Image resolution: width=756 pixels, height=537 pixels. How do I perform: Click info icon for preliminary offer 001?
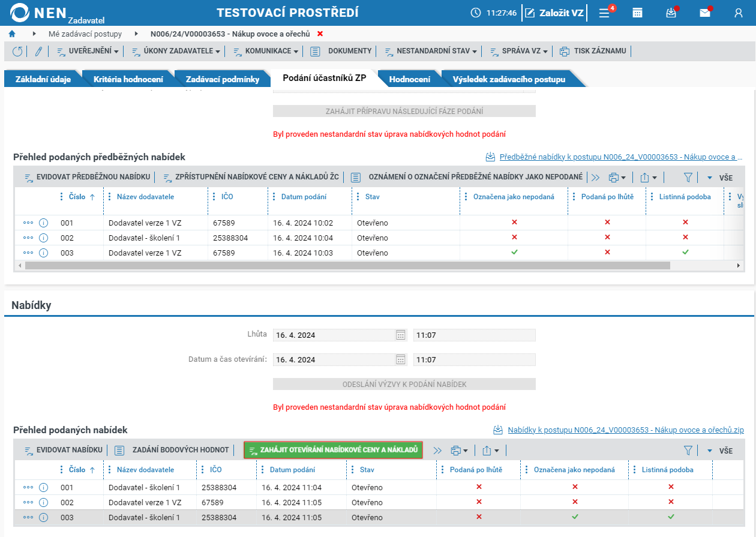(x=43, y=223)
